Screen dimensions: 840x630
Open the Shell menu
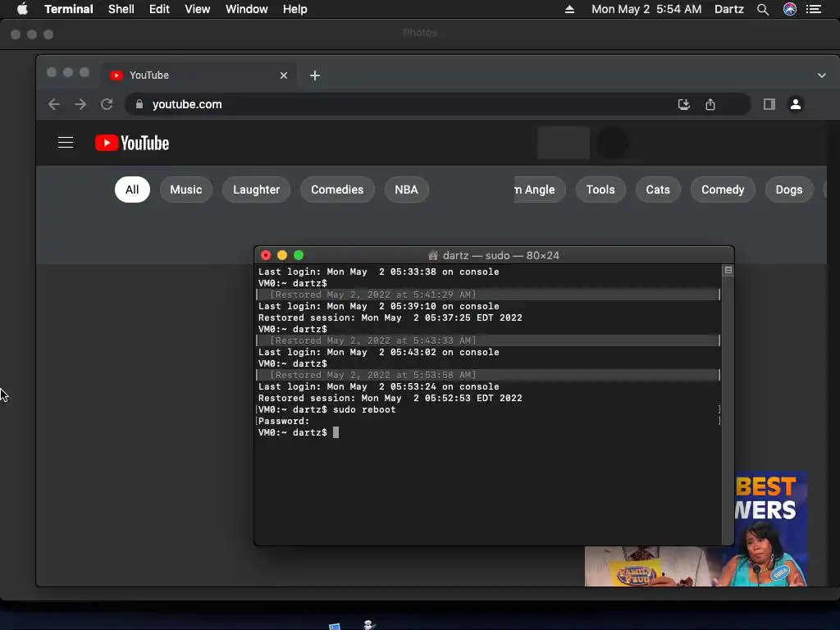(121, 9)
